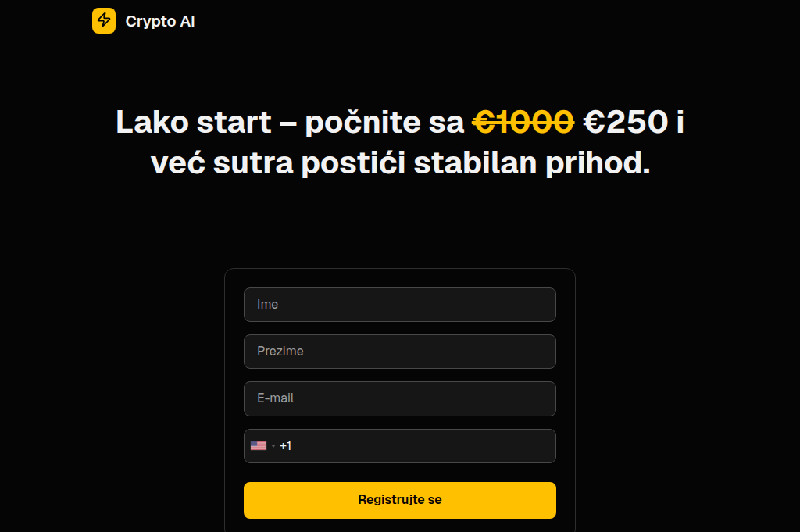Click the lightning glyph inside the logo badge
The width and height of the screenshot is (800, 532).
click(x=104, y=21)
